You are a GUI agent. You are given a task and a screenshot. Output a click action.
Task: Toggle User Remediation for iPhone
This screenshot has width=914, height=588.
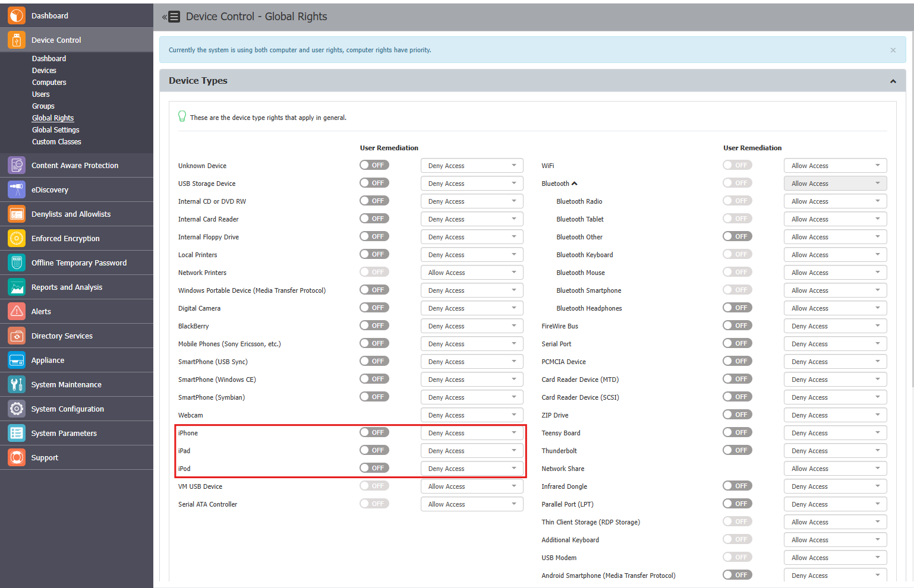click(x=374, y=432)
